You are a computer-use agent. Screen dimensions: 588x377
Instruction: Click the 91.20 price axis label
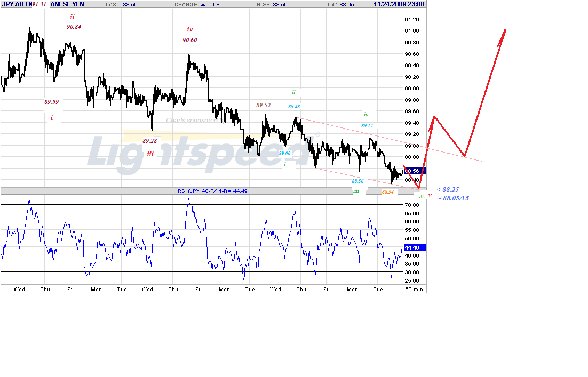pos(412,20)
